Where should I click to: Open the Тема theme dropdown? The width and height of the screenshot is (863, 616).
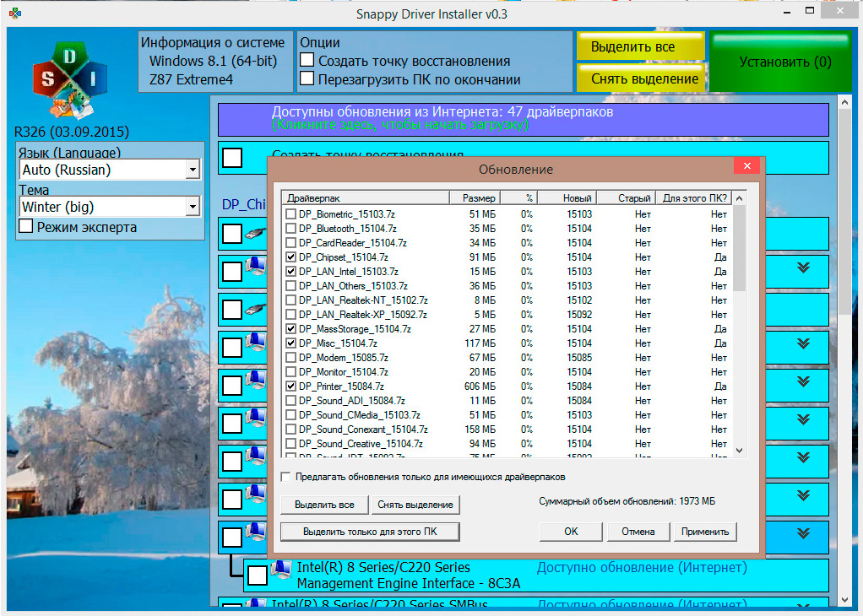point(193,207)
